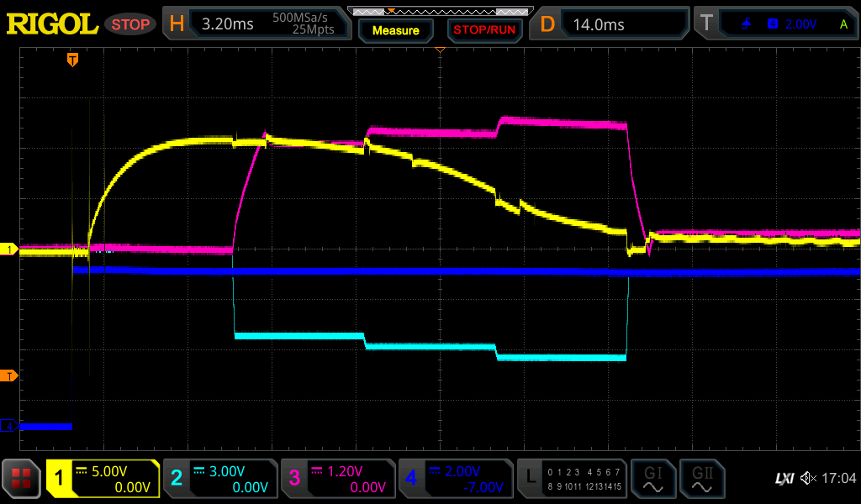Click the RIGOL logo
This screenshot has height=504, width=861.
point(52,24)
